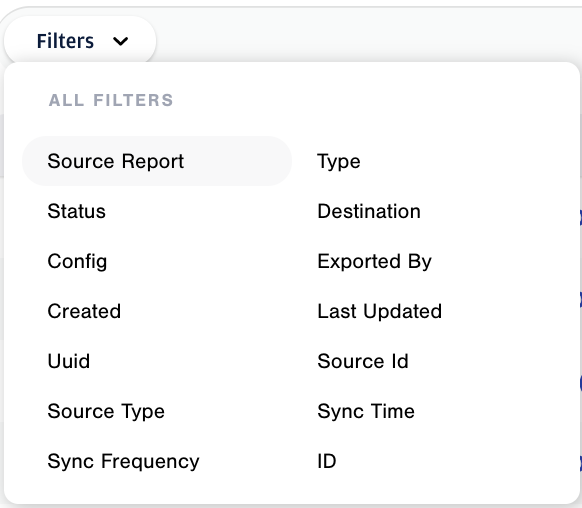Image resolution: width=582 pixels, height=508 pixels.
Task: Select the Exported By filter
Action: click(427, 261)
